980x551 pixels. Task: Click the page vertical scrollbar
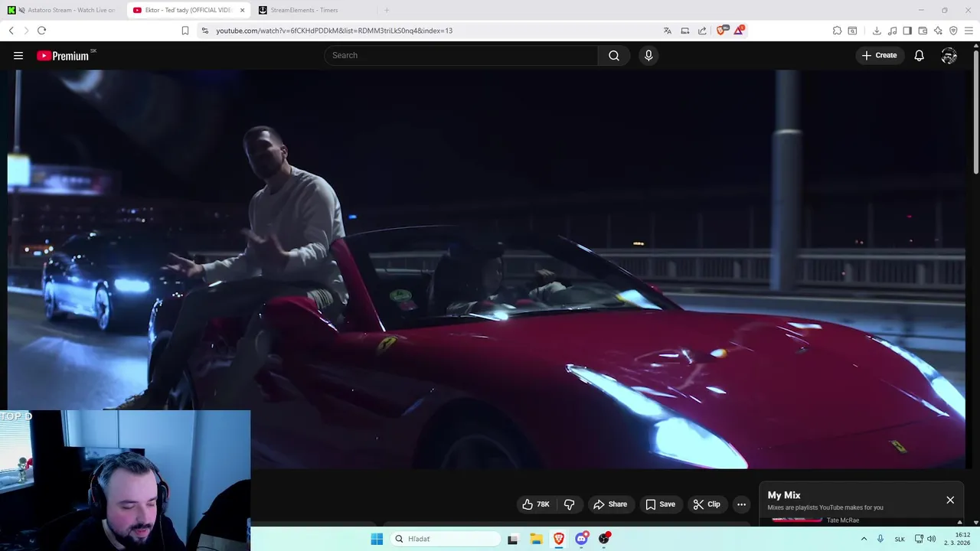pos(975,111)
